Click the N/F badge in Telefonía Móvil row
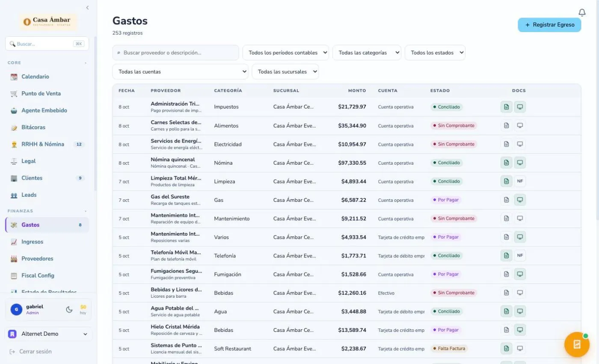Viewport: 599px width, 364px height. [x=520, y=256]
